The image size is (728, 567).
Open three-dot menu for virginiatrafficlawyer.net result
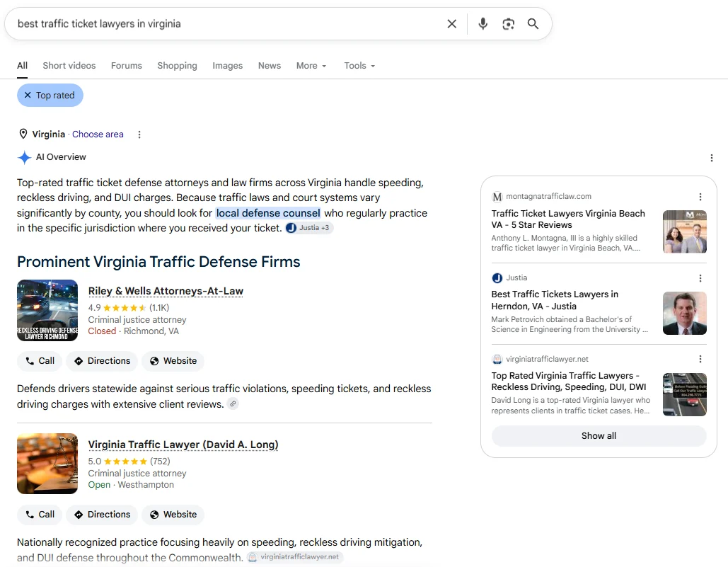[x=700, y=359]
